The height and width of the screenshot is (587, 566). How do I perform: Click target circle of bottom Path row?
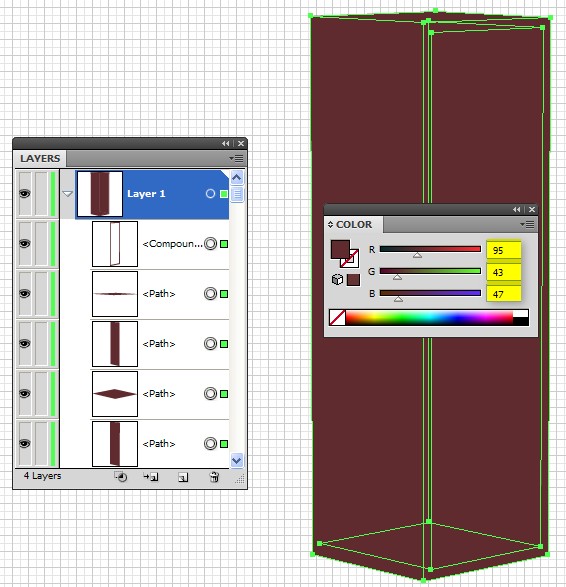210,444
